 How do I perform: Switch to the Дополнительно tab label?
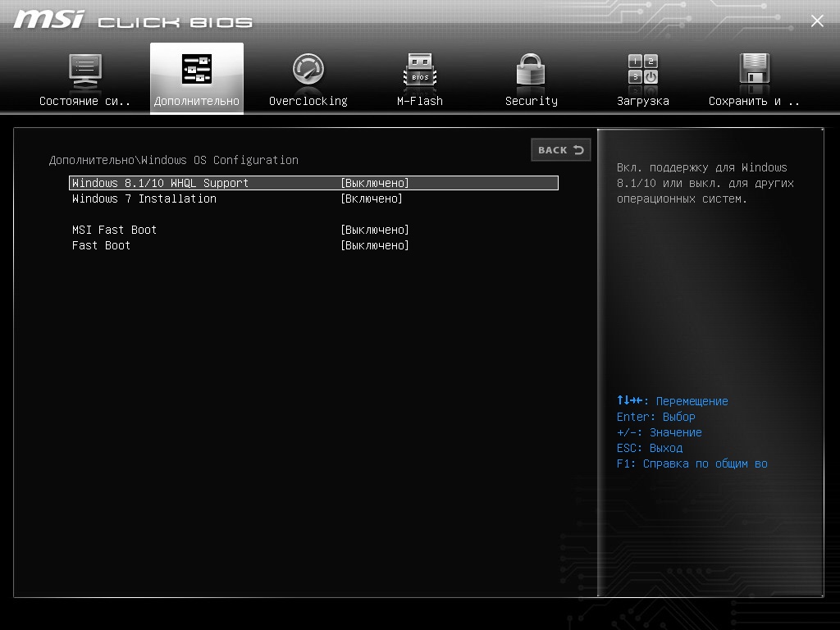pos(197,101)
